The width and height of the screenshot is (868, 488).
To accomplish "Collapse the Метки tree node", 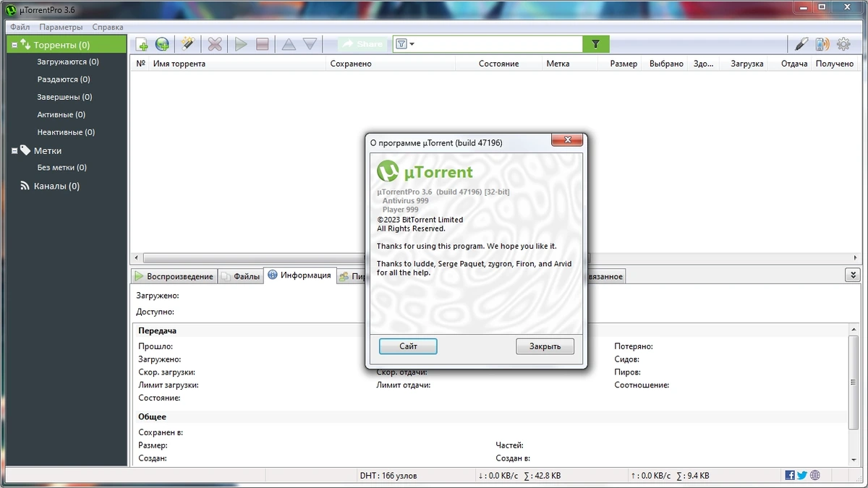I will pyautogui.click(x=14, y=151).
